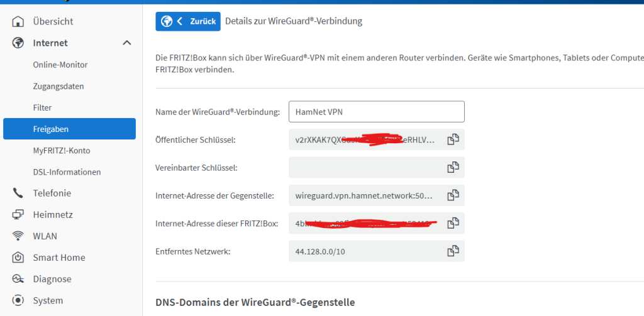Open the Smart Home menu

58,258
